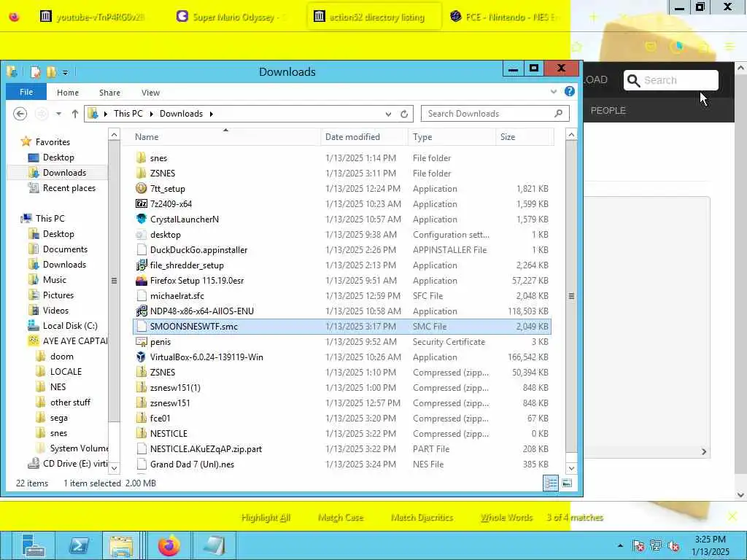This screenshot has height=560, width=747.
Task: Click Whole Words in find bar
Action: coord(506,518)
